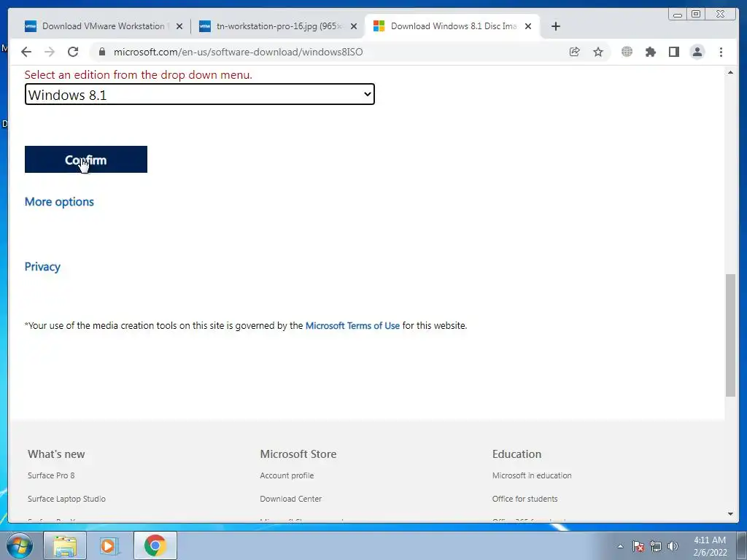The image size is (747, 560).
Task: Open the volume speaker icon
Action: tap(673, 546)
